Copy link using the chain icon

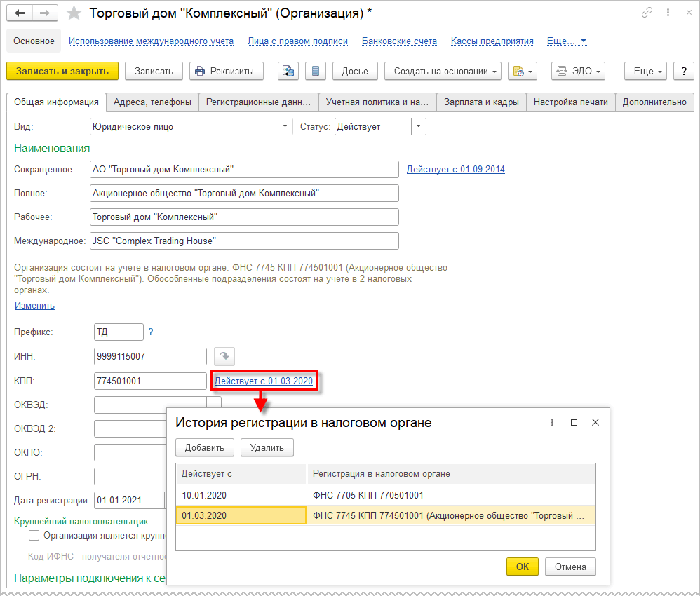647,13
